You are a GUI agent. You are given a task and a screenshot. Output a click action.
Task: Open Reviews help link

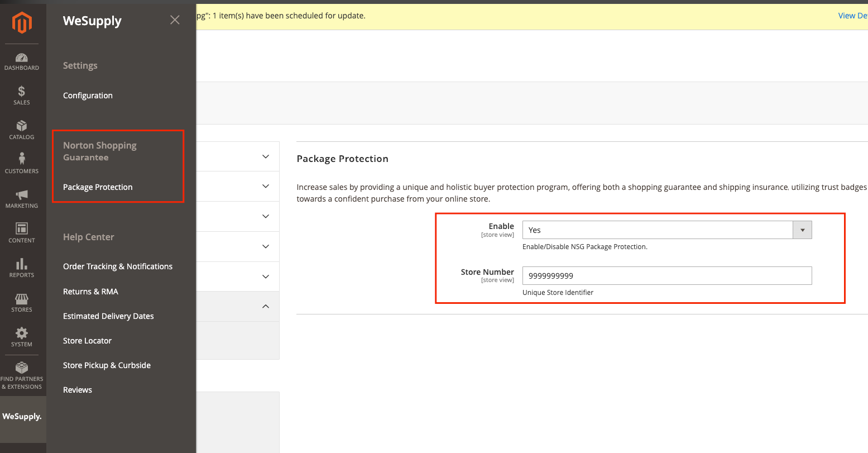(x=78, y=390)
